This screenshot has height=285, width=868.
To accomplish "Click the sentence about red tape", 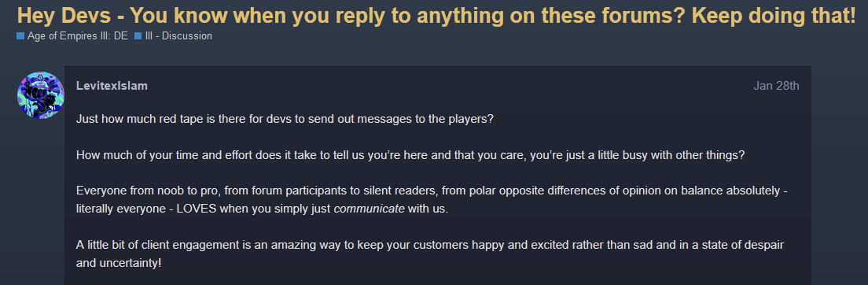I will 285,119.
